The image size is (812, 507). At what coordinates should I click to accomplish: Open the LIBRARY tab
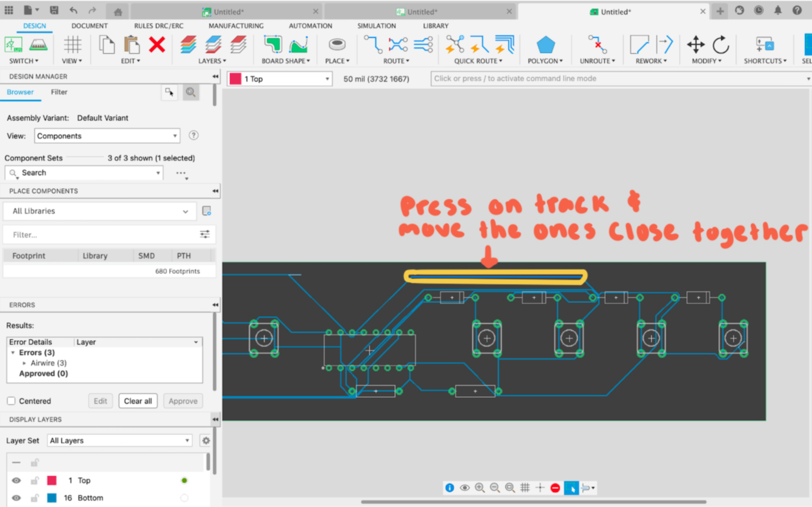coord(436,26)
